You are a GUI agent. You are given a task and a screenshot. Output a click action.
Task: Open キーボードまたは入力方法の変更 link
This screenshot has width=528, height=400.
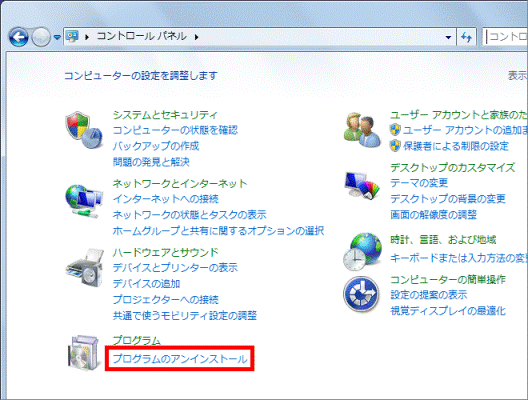(459, 258)
